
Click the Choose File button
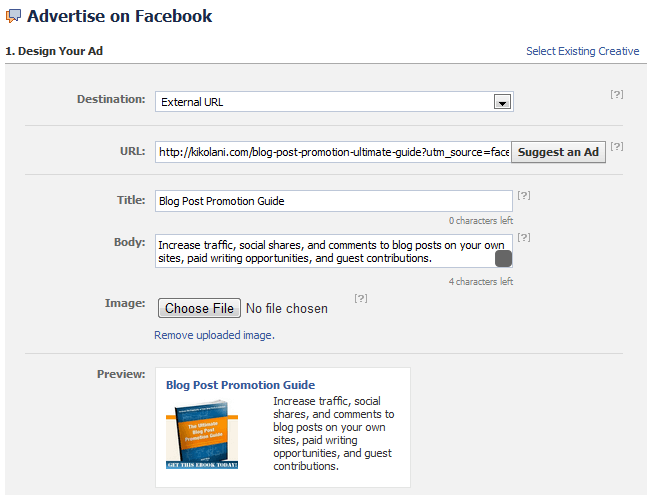(200, 308)
